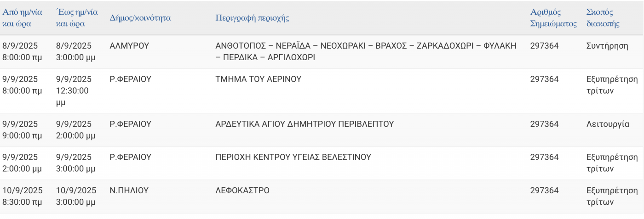Click the ΛΕΦΟΚΑΣΤΡΟ area cell
644x219 pixels.
pyautogui.click(x=242, y=191)
